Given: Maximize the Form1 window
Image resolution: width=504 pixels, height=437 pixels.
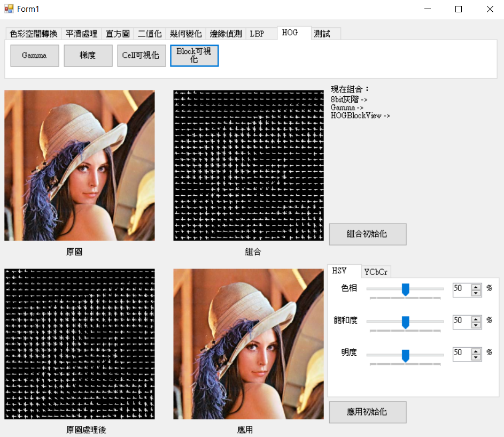Looking at the screenshot, I should coord(459,9).
